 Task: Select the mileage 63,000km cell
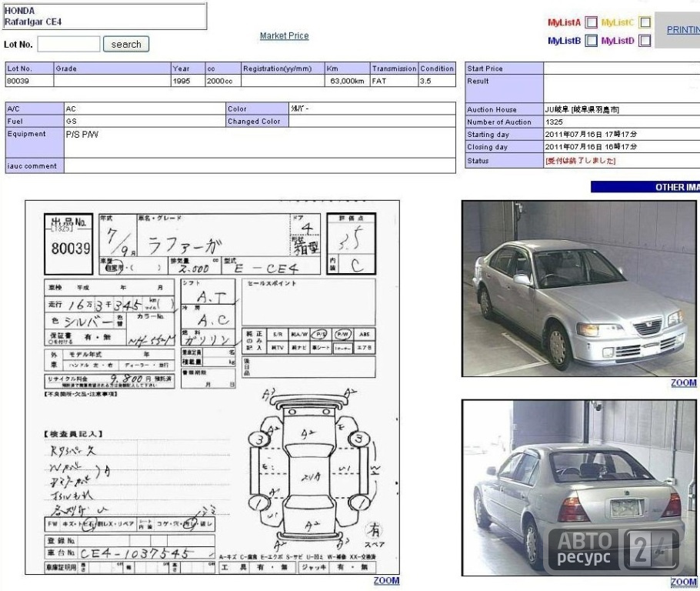[x=347, y=81]
